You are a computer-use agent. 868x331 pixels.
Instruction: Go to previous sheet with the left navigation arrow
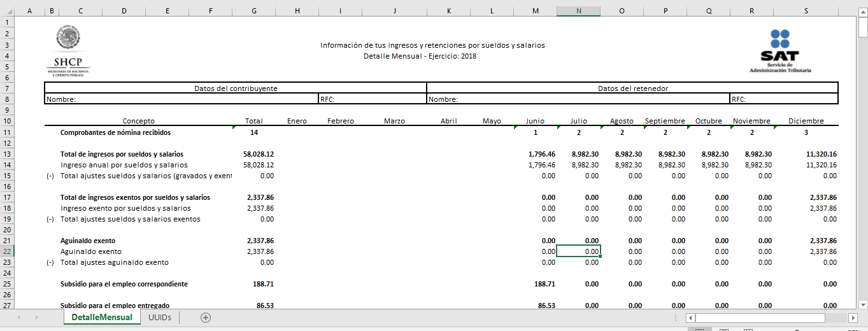coord(18,318)
